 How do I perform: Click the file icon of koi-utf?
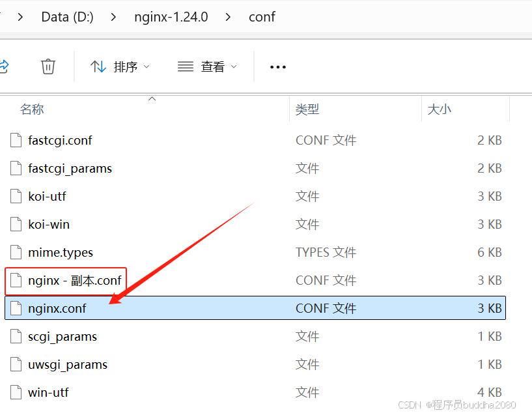point(16,196)
